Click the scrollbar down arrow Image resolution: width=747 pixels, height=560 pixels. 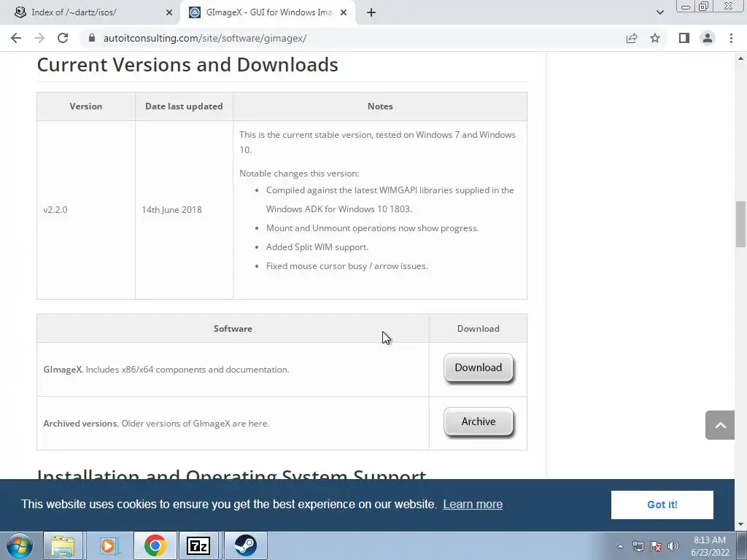(x=740, y=524)
